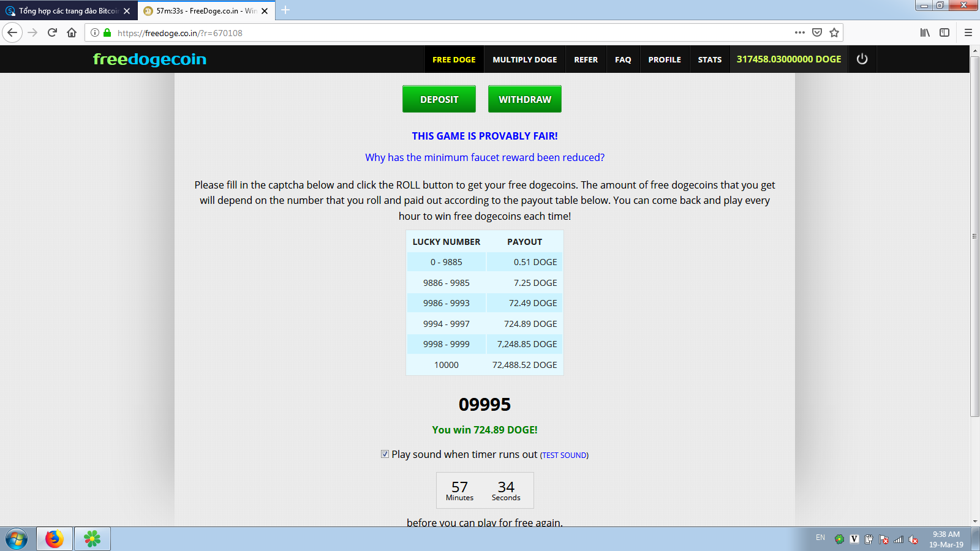
Task: Go back to the previous page
Action: click(x=12, y=32)
